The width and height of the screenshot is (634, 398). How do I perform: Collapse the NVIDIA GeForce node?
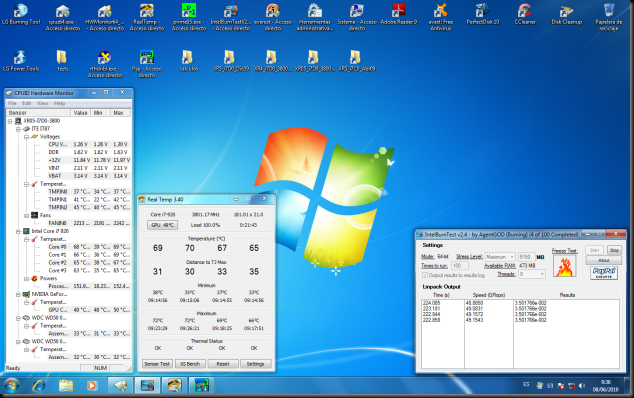pos(18,294)
